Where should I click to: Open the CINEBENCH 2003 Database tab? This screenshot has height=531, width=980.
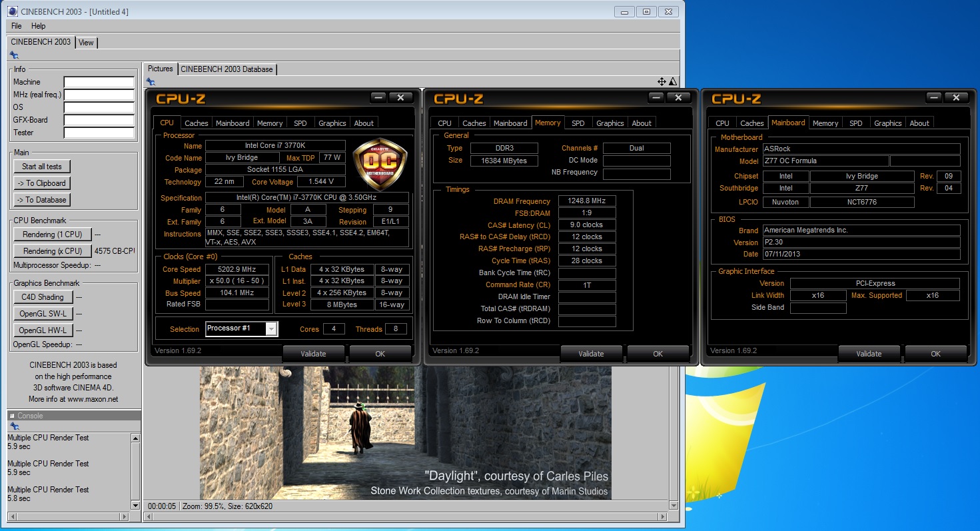pos(227,69)
